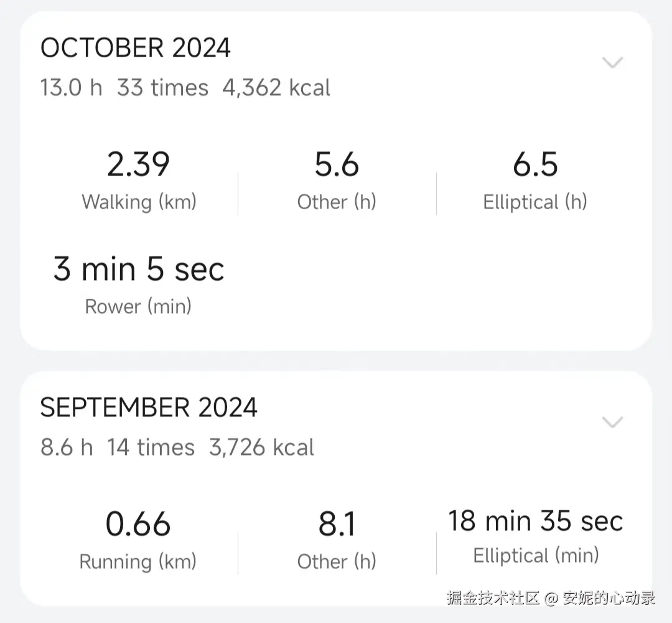Screen dimensions: 672x623
Task: Click the Running (km) label
Action: click(x=138, y=561)
